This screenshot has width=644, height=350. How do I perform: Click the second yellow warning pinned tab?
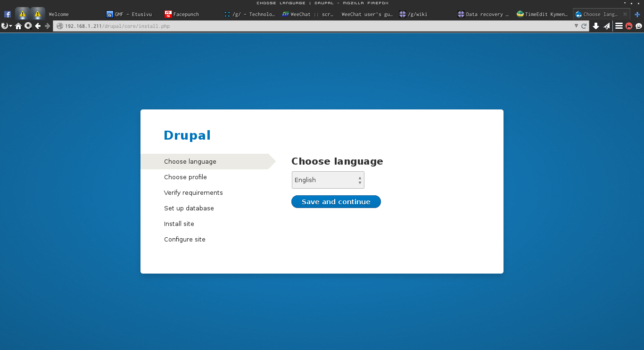(38, 14)
